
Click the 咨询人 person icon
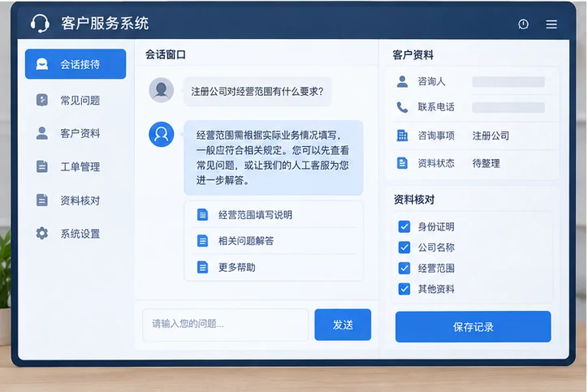(x=402, y=81)
